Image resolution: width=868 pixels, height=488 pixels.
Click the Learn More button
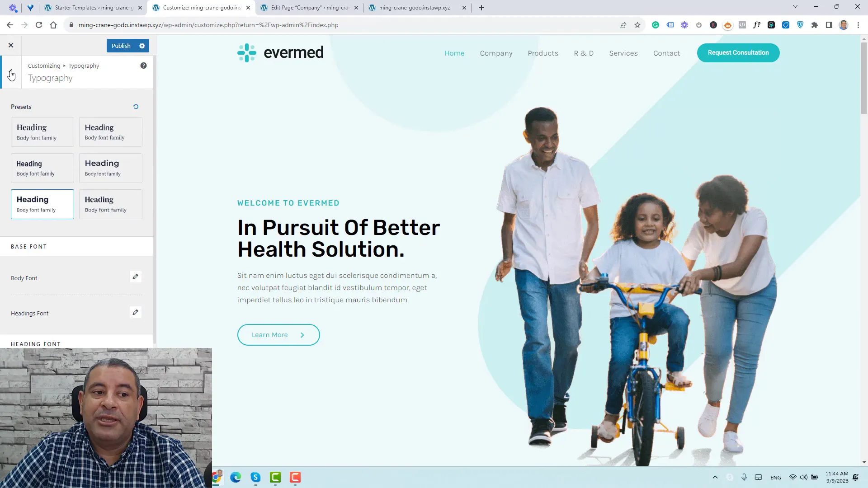[x=278, y=335]
